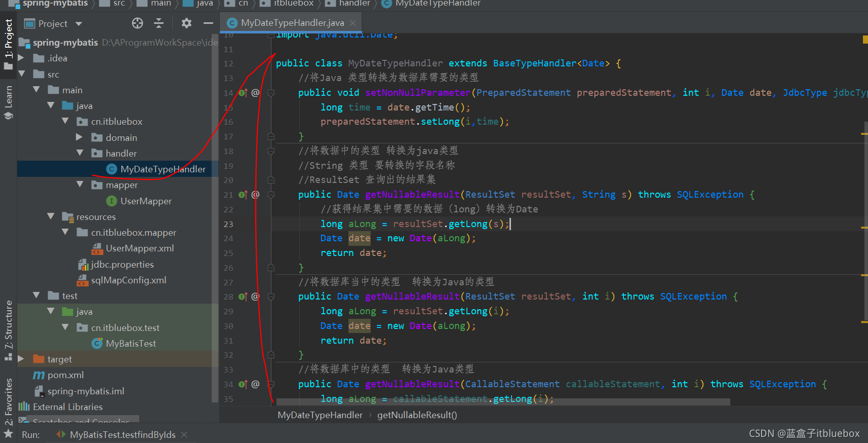868x443 pixels.
Task: Collapse the test folder
Action: tap(36, 296)
